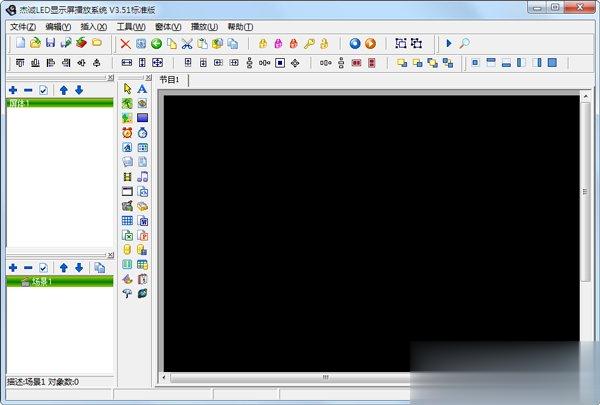The width and height of the screenshot is (600, 405).
Task: Open the 插入(X) menu
Action: [94, 27]
